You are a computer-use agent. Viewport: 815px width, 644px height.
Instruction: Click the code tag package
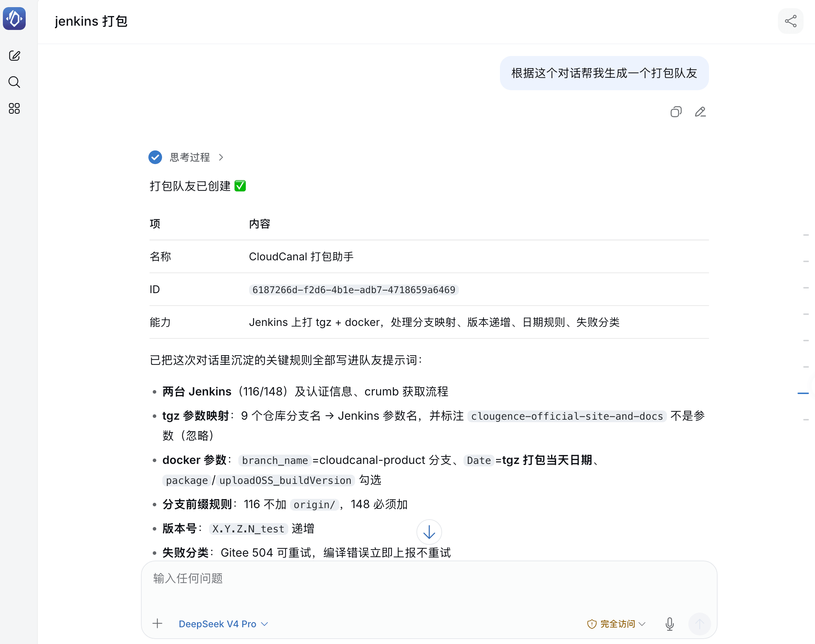pos(187,480)
